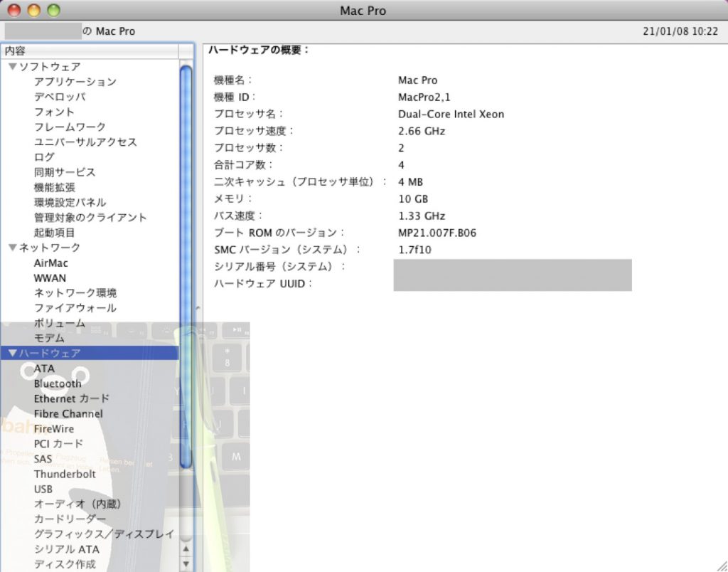Click the green zoom window button
This screenshot has width=728, height=572.
click(54, 10)
